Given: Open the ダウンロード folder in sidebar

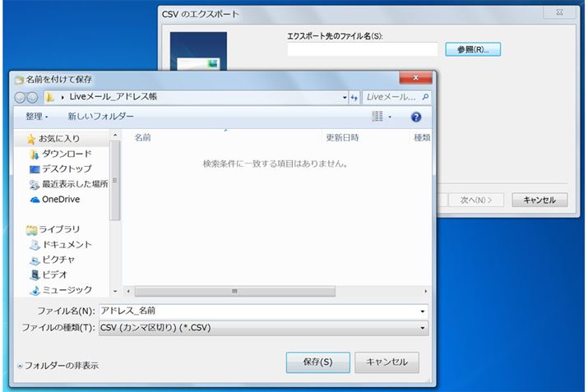Looking at the screenshot, I should [x=61, y=154].
